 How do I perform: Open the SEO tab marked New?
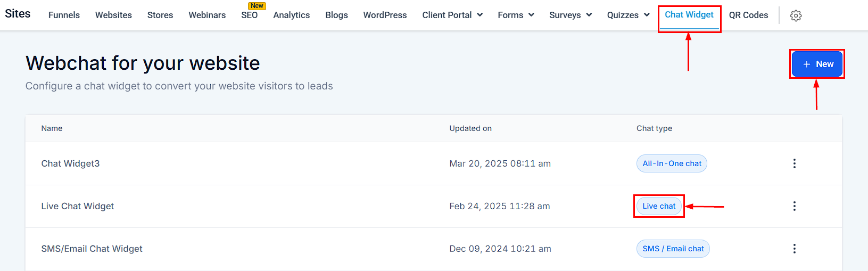click(249, 15)
